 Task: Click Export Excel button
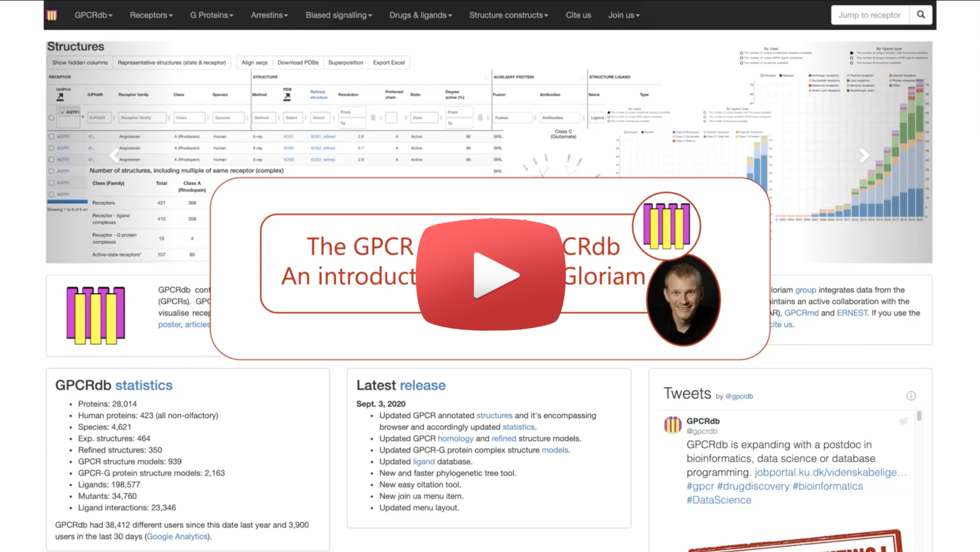coord(389,62)
